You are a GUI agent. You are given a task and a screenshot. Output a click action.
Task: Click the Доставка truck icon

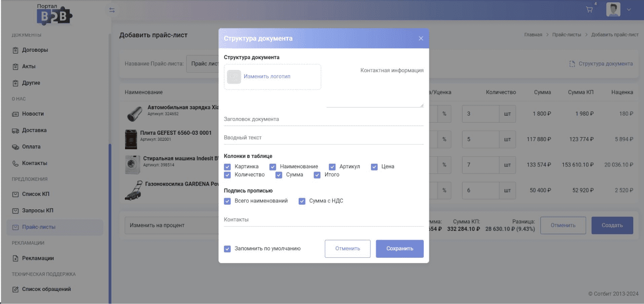pyautogui.click(x=15, y=131)
